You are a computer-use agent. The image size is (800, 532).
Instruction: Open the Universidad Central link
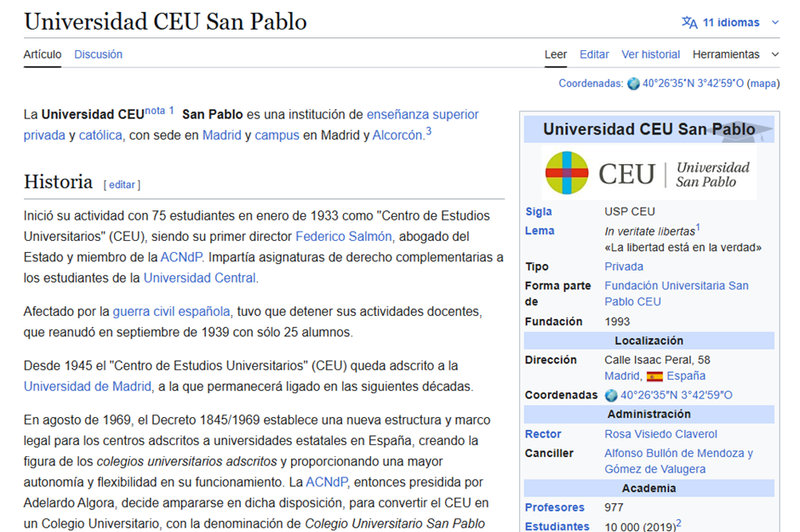click(199, 278)
